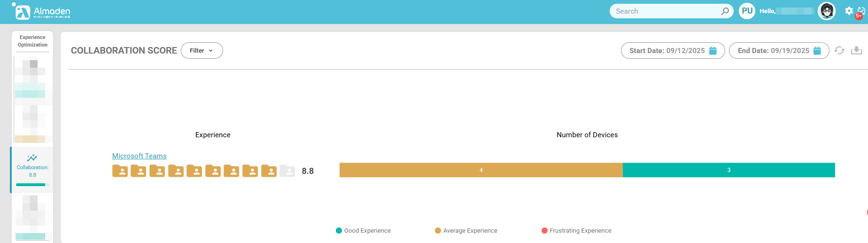Click the Almaden logo icon
The height and width of the screenshot is (243, 868).
[22, 12]
